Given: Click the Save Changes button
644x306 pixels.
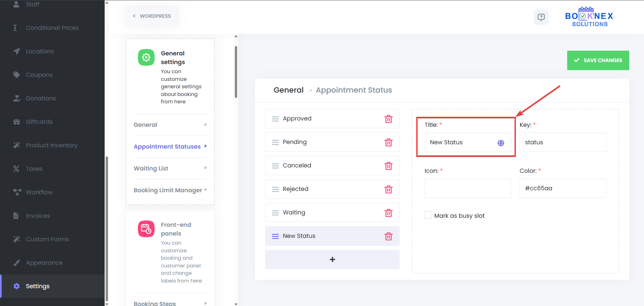Looking at the screenshot, I should click(x=598, y=60).
